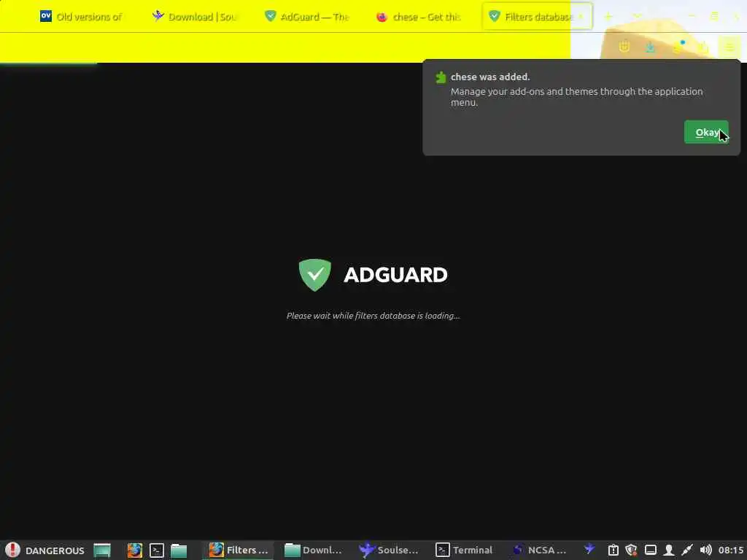
Task: Select the Filters taskbar window button
Action: pyautogui.click(x=239, y=550)
